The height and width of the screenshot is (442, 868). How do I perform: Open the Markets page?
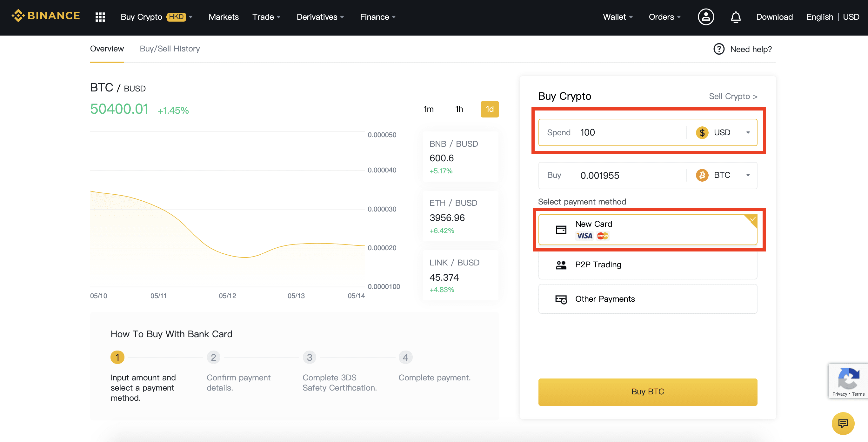[x=224, y=17]
